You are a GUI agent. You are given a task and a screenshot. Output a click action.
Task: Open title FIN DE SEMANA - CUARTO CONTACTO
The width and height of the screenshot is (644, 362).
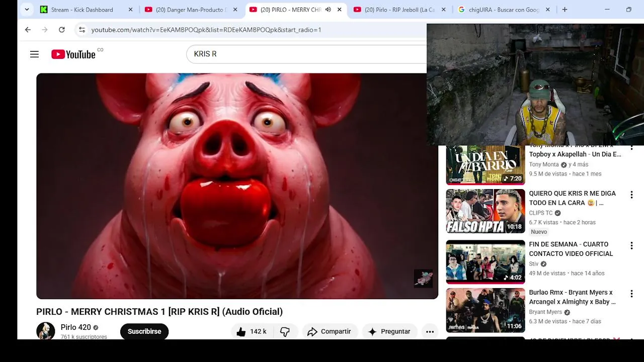pyautogui.click(x=571, y=249)
